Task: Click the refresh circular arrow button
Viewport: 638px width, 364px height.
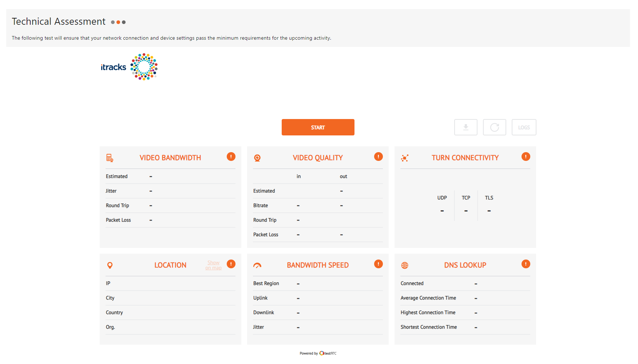Action: point(494,127)
